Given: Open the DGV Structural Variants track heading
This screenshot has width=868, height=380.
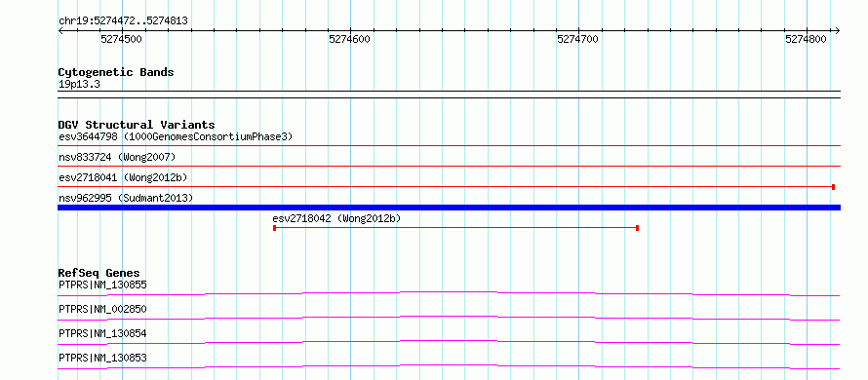Looking at the screenshot, I should coord(137,125).
